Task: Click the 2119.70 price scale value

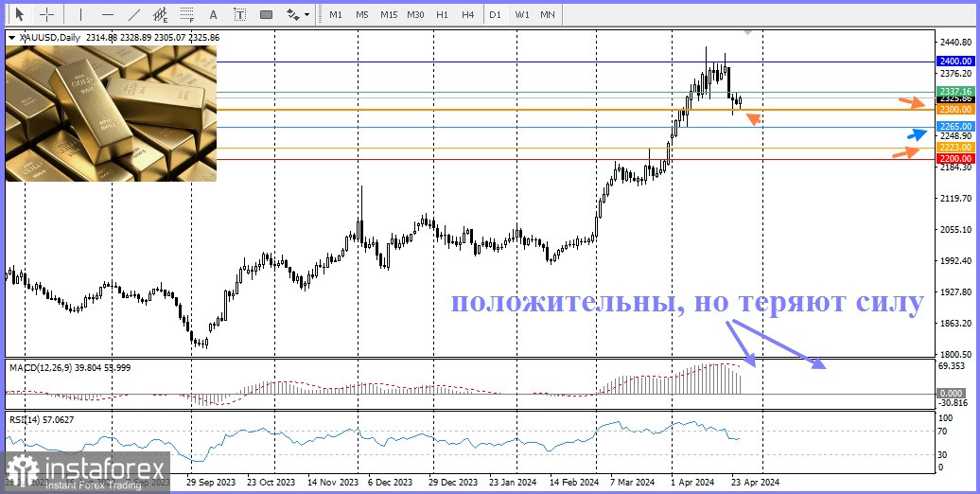Action: [955, 198]
